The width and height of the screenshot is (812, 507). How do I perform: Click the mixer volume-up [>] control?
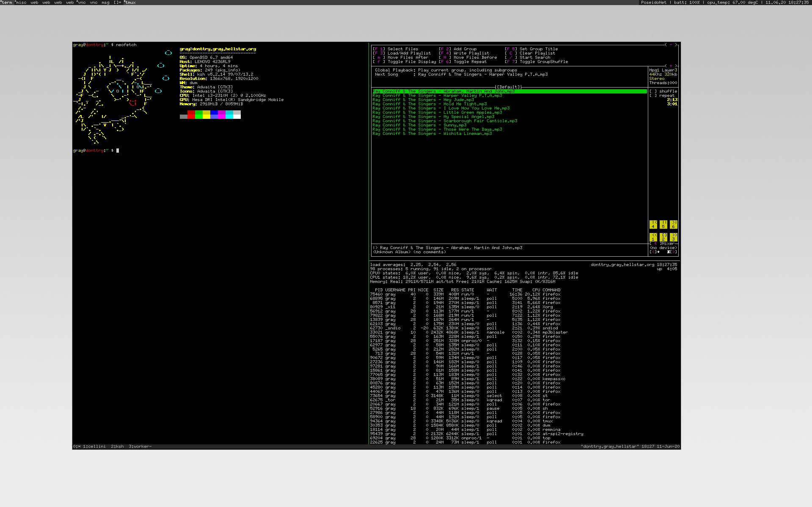[x=673, y=252]
